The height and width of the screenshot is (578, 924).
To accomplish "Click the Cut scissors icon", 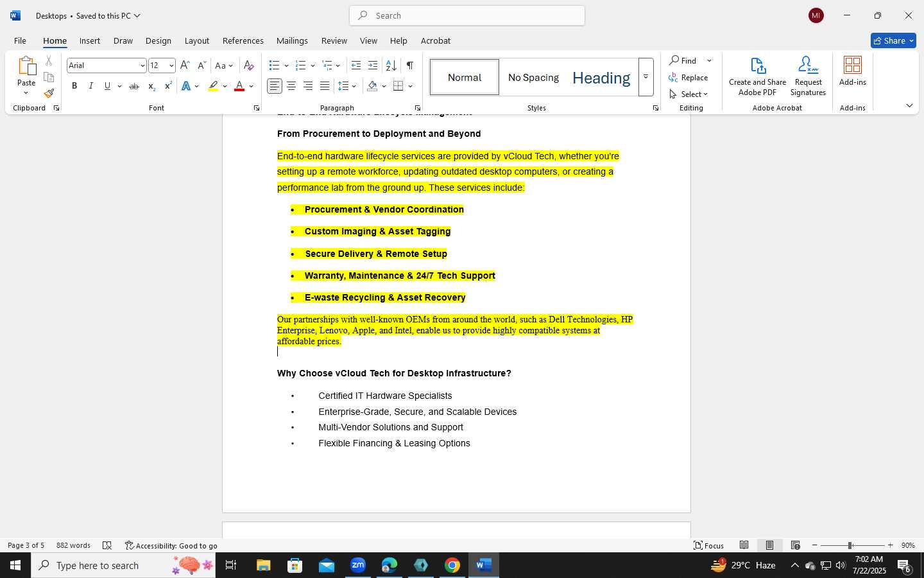I will point(49,61).
